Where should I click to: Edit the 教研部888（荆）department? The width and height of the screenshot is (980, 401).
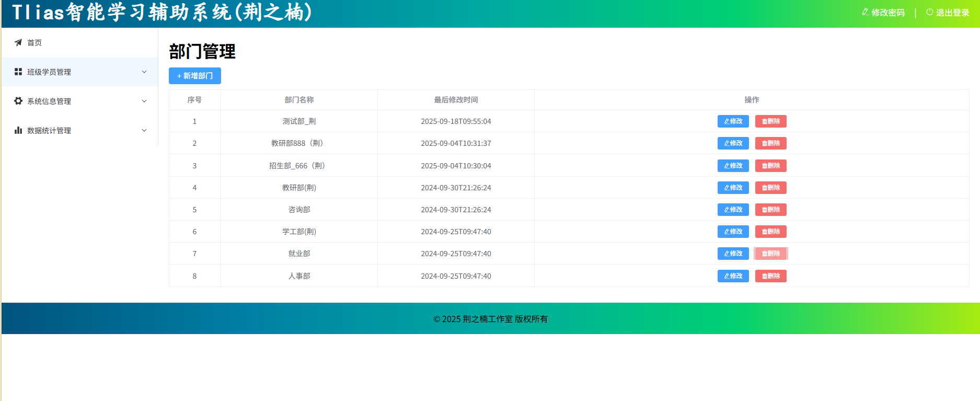coord(733,143)
